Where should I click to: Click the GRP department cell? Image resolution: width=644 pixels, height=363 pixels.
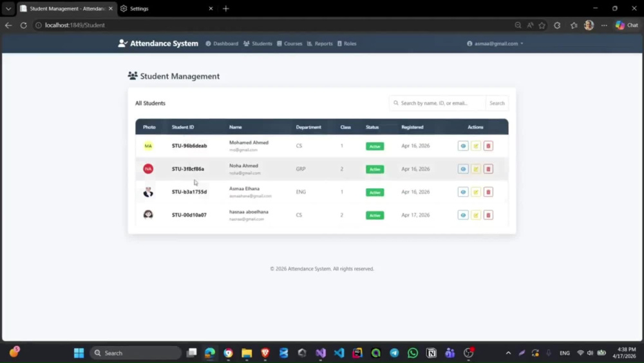[301, 169]
